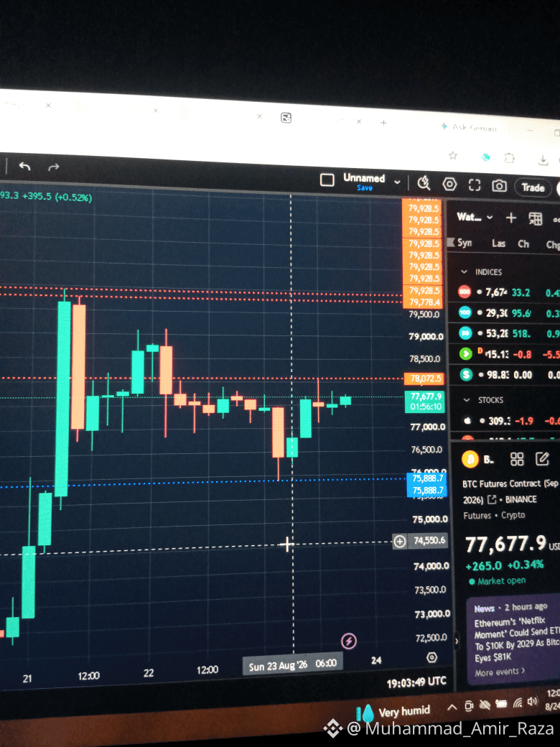This screenshot has width=560, height=747.
Task: Collapse the right panel with side arrow
Action: (457, 641)
